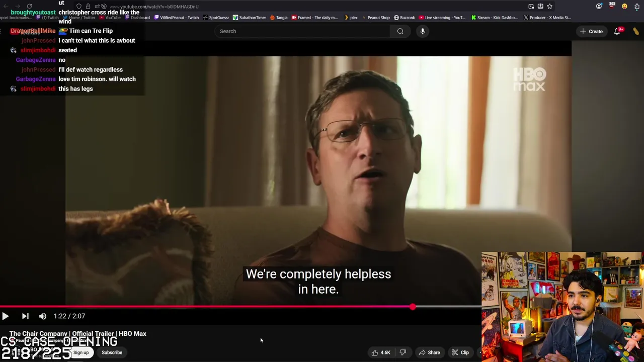Click the install/download icon in address bar
Image resolution: width=644 pixels, height=362 pixels.
540,7
